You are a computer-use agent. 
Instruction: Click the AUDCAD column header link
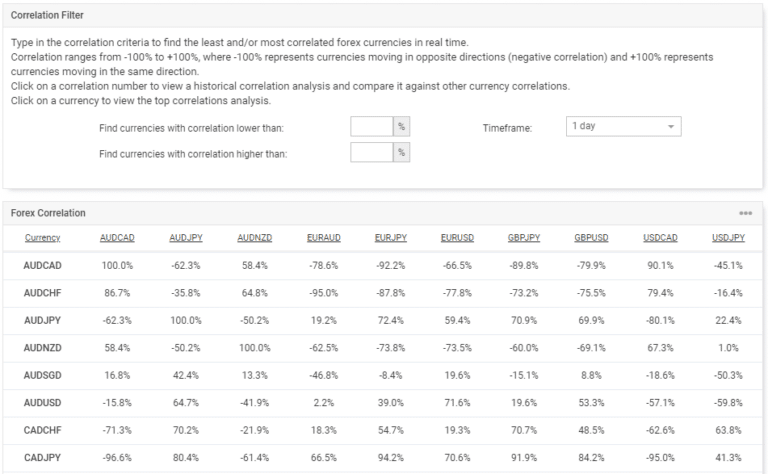click(x=118, y=238)
